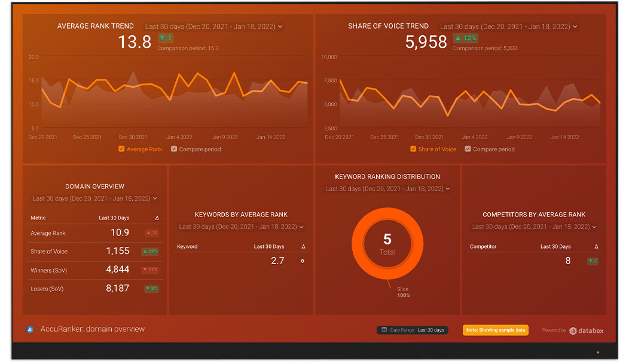Toggle Compare period under Average Rank chart
This screenshot has width=629, height=364.
pos(174,149)
